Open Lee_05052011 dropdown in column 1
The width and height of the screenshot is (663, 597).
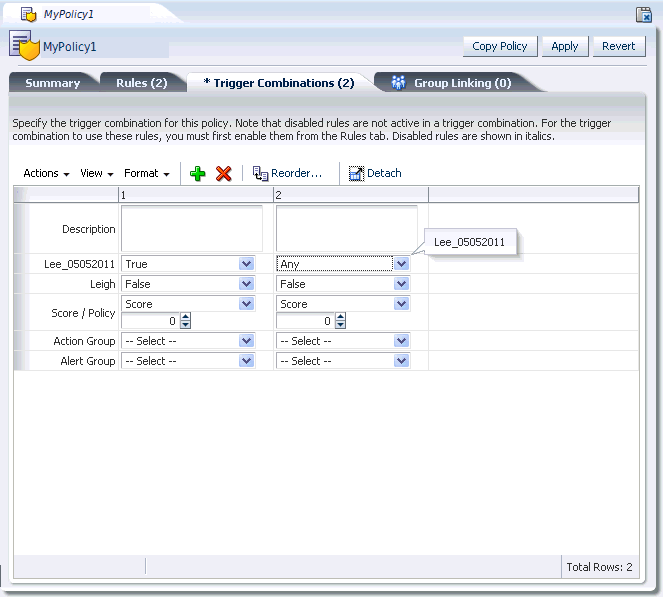tap(188, 264)
